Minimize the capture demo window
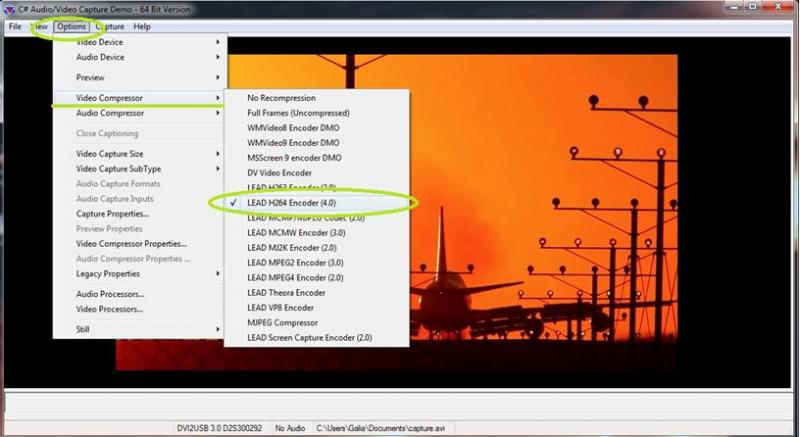Viewport: 800px width, 437px height. [x=735, y=8]
